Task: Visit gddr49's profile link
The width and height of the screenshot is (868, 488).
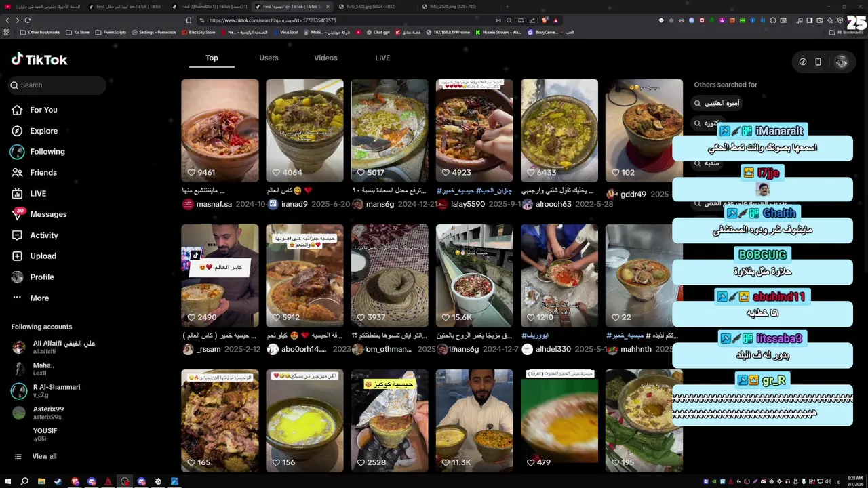Action: 633,195
